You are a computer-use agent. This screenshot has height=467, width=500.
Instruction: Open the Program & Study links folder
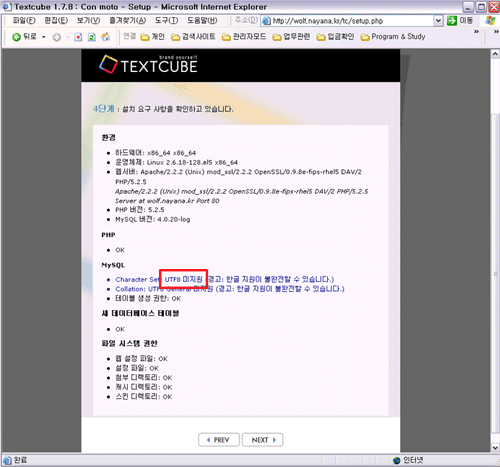(393, 37)
